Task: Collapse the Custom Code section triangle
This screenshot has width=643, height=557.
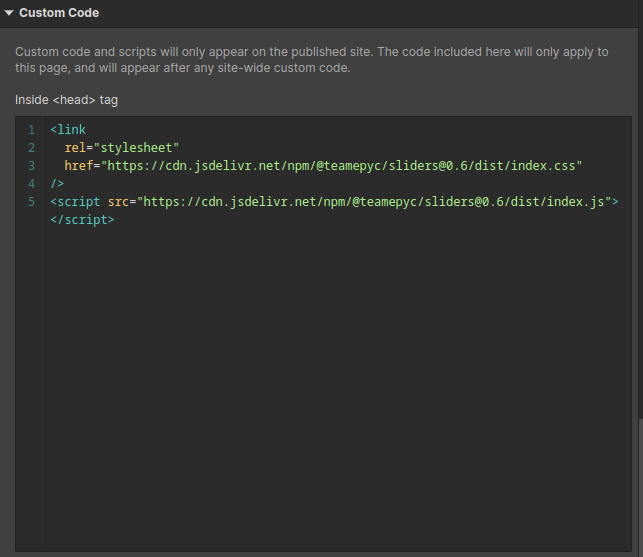Action: [x=9, y=13]
